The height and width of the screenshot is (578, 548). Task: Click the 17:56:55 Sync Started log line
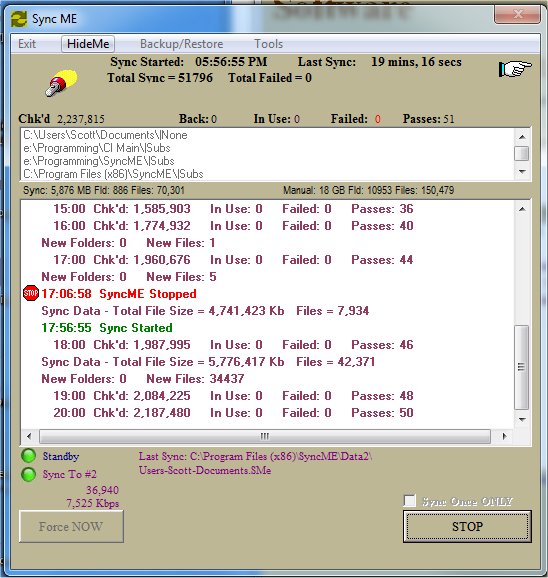(107, 327)
